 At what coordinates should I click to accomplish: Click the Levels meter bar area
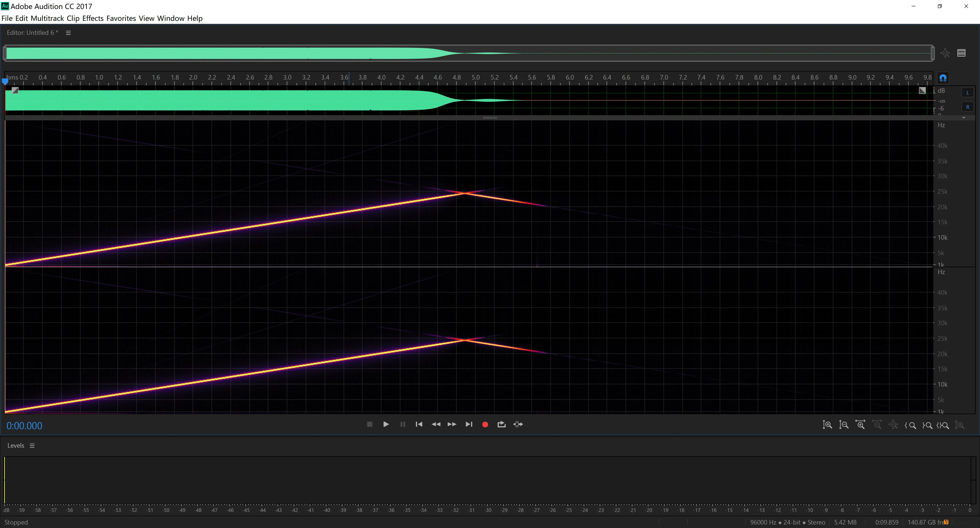point(487,480)
